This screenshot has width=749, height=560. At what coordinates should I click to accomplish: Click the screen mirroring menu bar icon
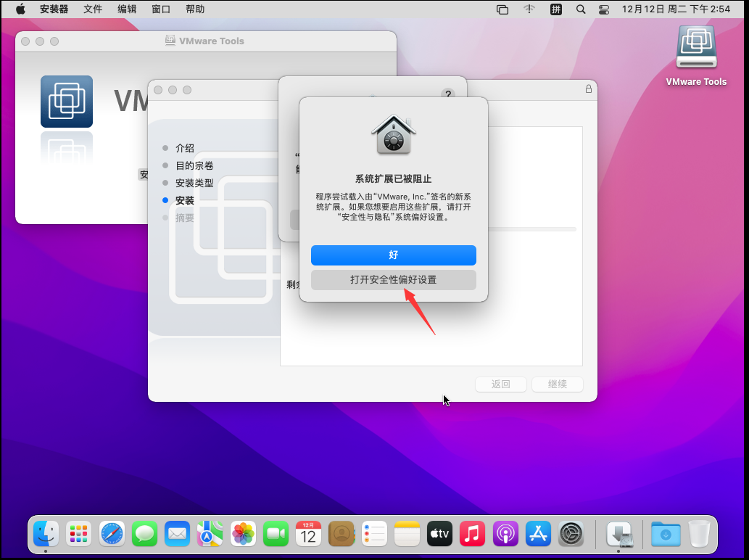(x=502, y=9)
